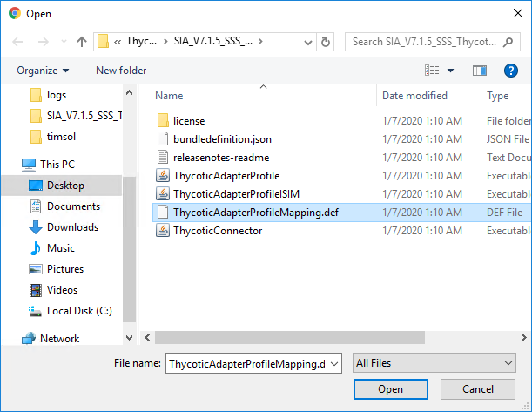Click the 'ThycoticConnector' file name
Viewport: 532px width, 412px height.
click(218, 231)
